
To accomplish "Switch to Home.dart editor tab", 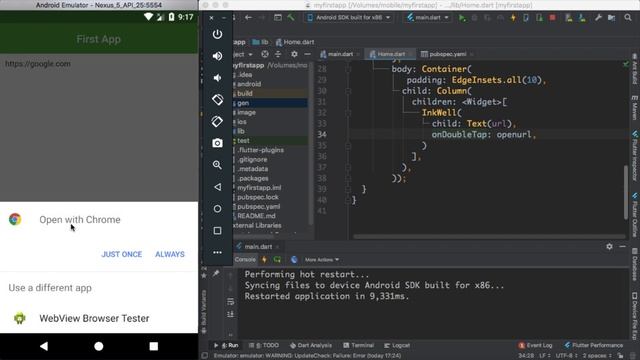I will [390, 54].
